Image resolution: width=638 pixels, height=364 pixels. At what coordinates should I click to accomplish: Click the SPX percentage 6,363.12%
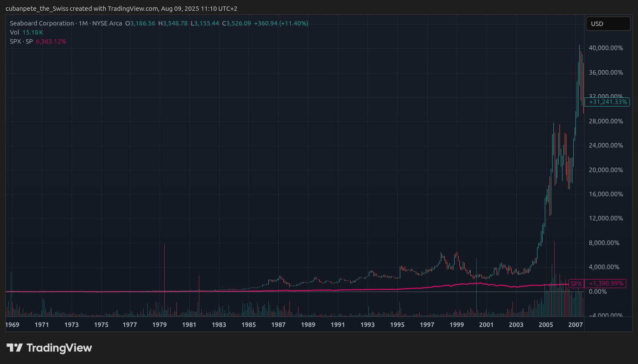(x=51, y=41)
